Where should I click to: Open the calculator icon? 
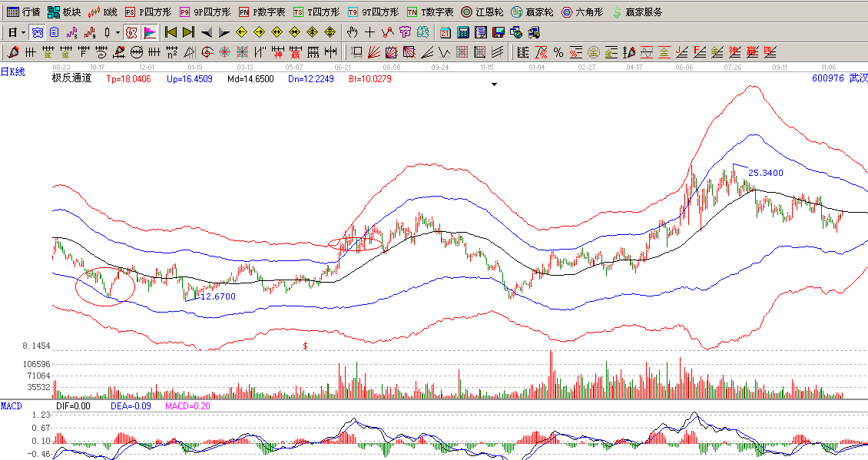tap(463, 33)
